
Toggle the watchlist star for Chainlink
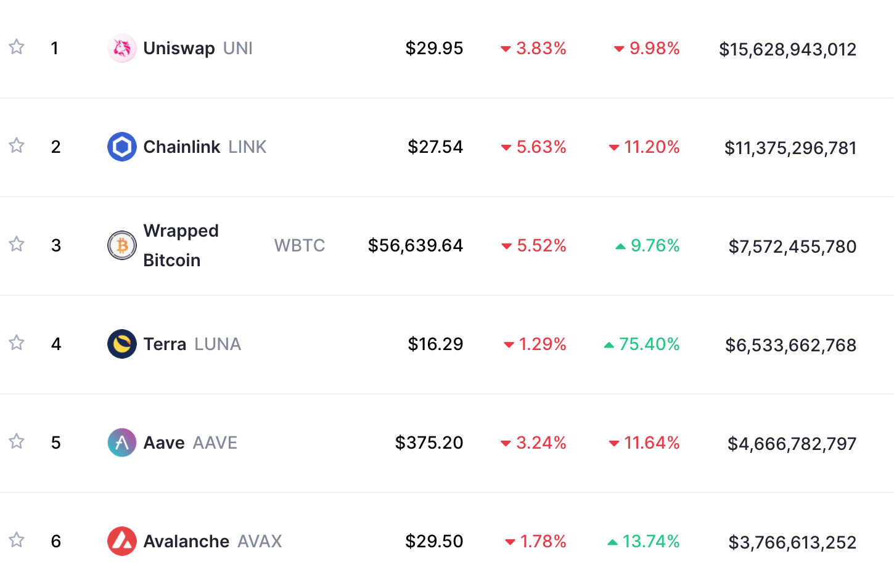pyautogui.click(x=17, y=145)
